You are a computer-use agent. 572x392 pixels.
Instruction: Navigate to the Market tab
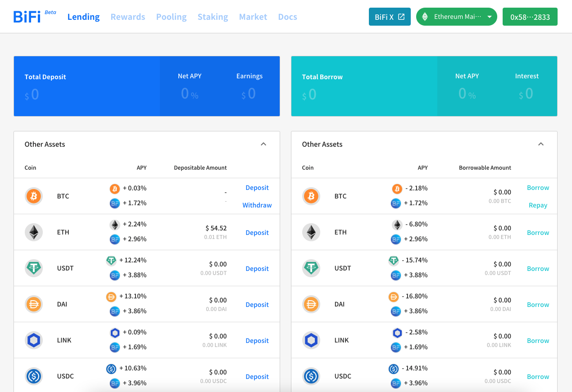click(253, 17)
